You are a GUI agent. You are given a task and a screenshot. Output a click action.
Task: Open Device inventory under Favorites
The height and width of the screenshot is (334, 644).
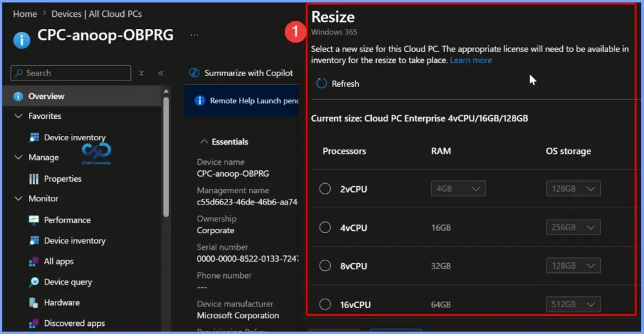(x=75, y=137)
